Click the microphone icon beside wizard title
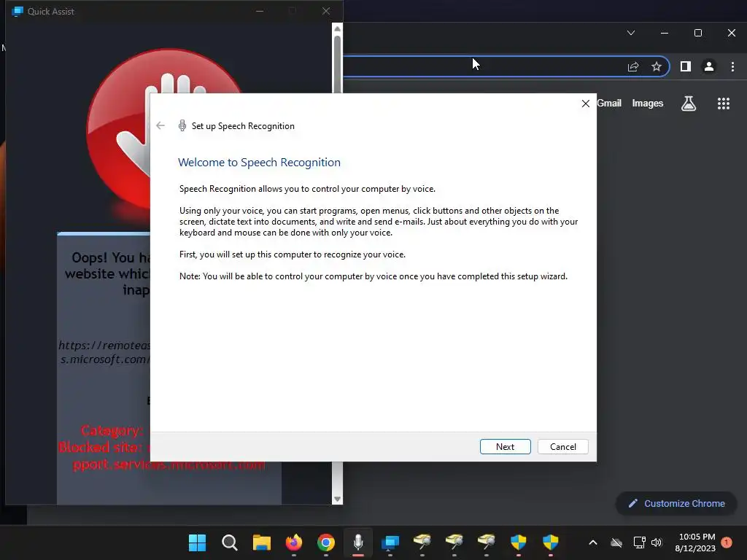 (182, 125)
